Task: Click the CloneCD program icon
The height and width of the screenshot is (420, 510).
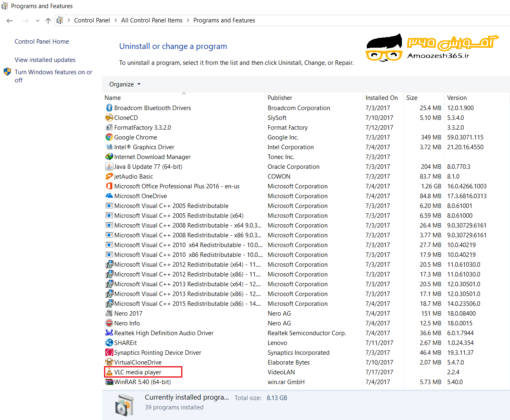Action: pos(109,117)
